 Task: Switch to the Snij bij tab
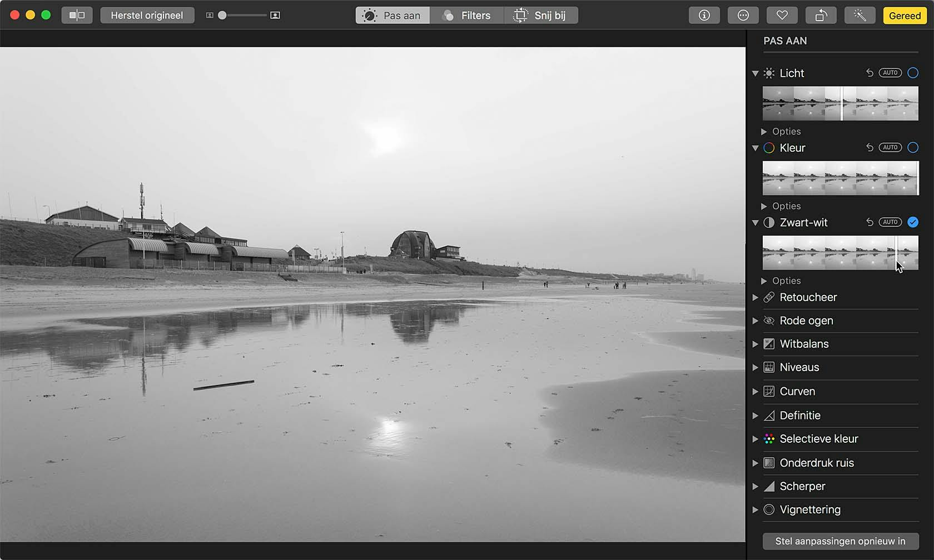541,15
